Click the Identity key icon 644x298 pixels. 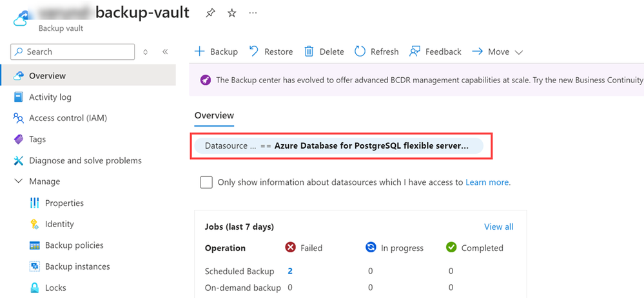click(x=35, y=224)
